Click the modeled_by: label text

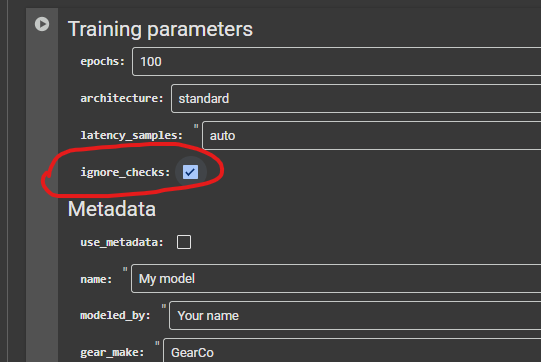[x=115, y=315]
